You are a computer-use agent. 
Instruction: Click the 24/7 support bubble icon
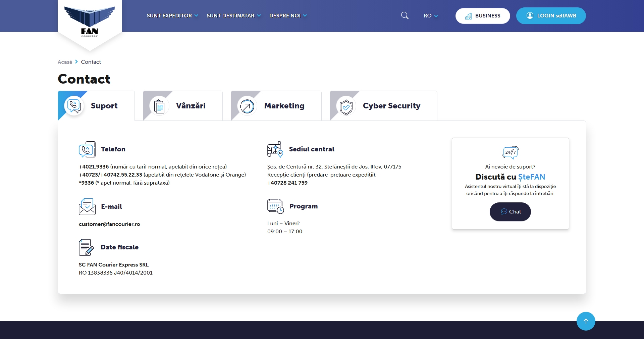pyautogui.click(x=510, y=152)
